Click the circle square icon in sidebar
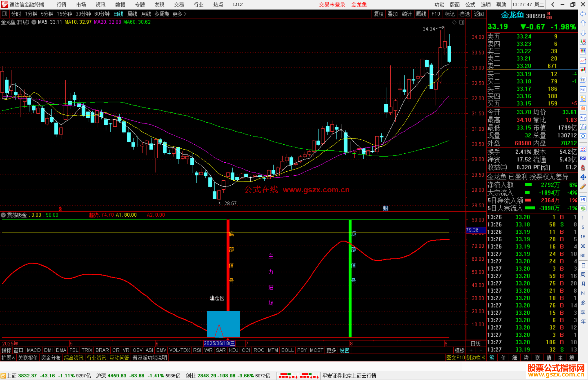The image size is (588, 380). pos(583,136)
